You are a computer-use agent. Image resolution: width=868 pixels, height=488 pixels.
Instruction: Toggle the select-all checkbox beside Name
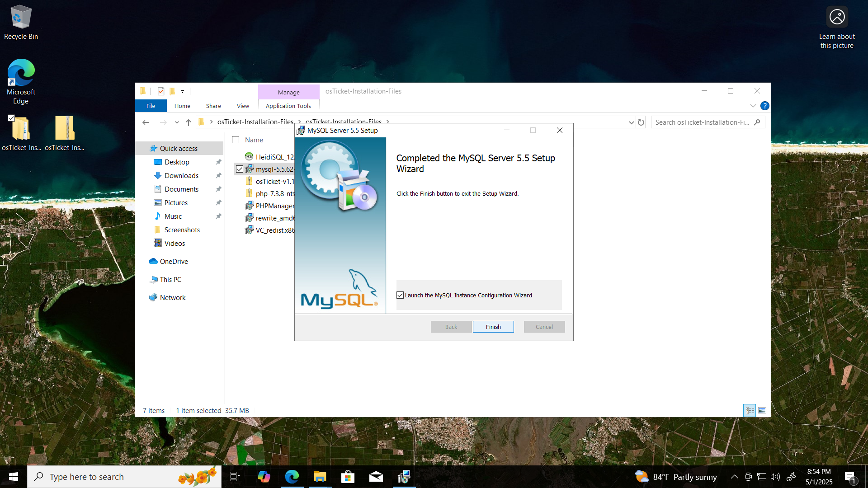pyautogui.click(x=236, y=140)
